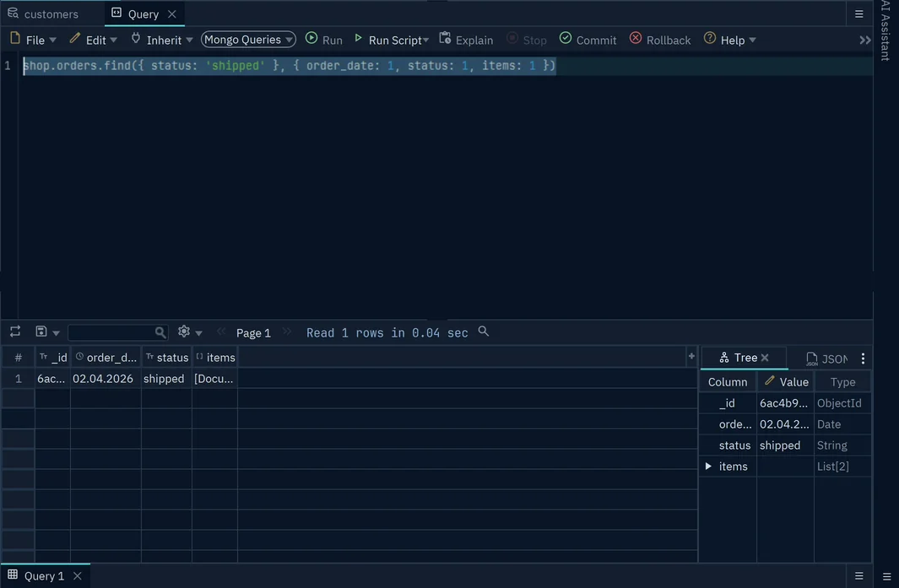
Task: Close the Query 1 result tab
Action: (78, 576)
